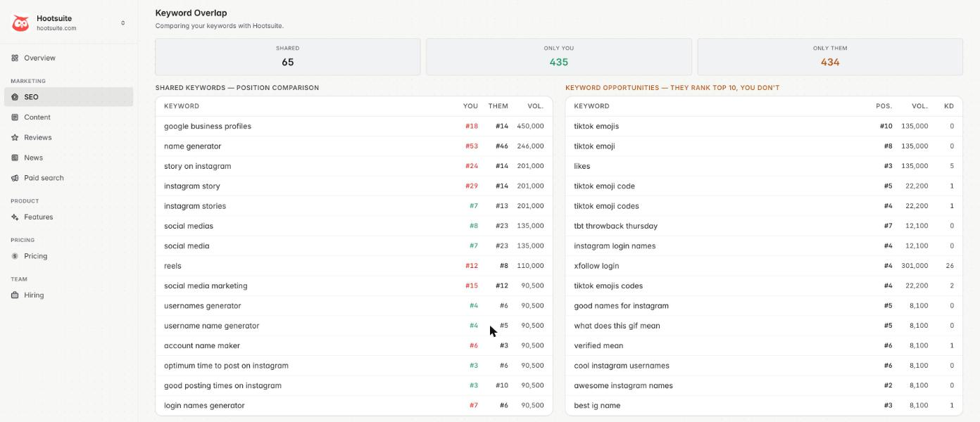Click the Only Them 434 card
Screen dimensions: 980x422
pos(830,57)
